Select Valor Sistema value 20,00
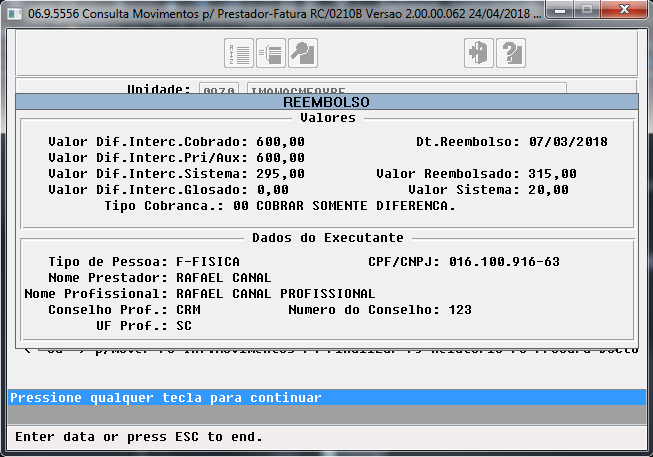Viewport: 653px width, 457px height. click(x=548, y=190)
